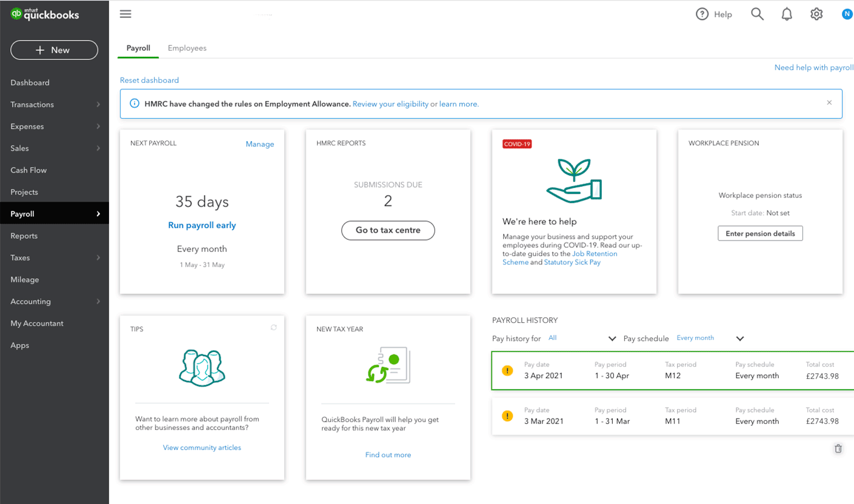
Task: Click the New Tax Year document icon
Action: (x=388, y=365)
